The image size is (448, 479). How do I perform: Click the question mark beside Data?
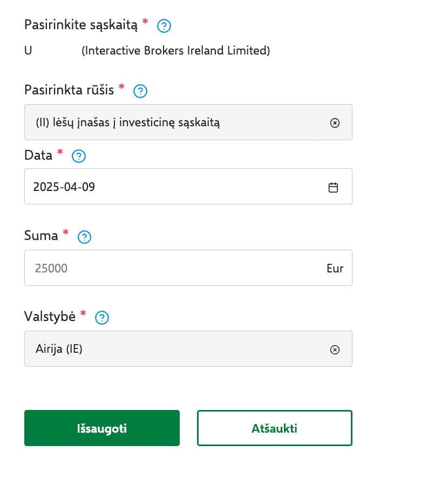(79, 156)
